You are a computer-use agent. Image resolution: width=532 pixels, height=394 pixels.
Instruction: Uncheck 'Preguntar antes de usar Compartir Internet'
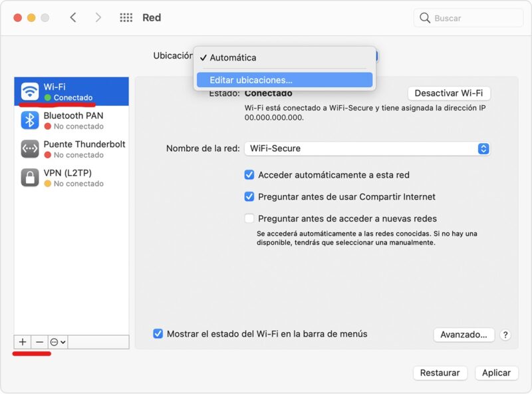249,196
